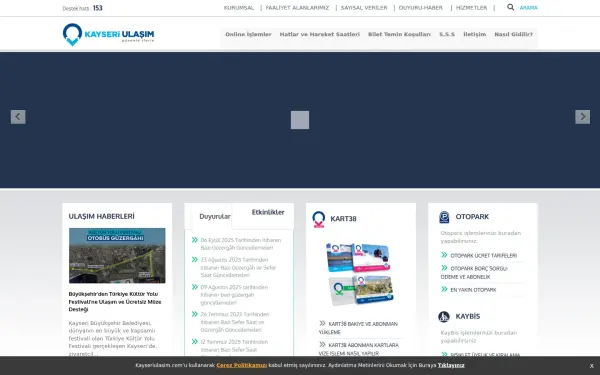The height and width of the screenshot is (375, 600).
Task: Click the Kayseri Ulaşım logo
Action: (x=109, y=34)
